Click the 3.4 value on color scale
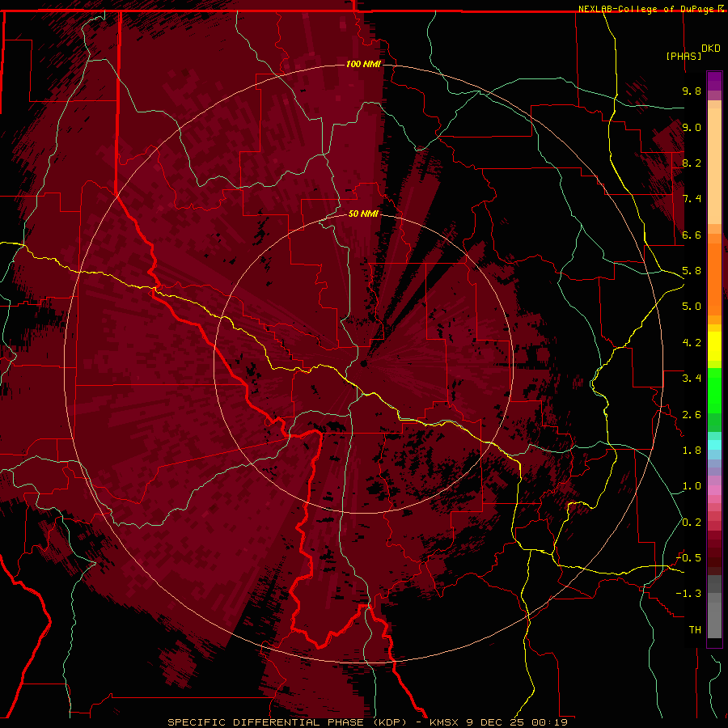The height and width of the screenshot is (728, 728). click(x=692, y=379)
